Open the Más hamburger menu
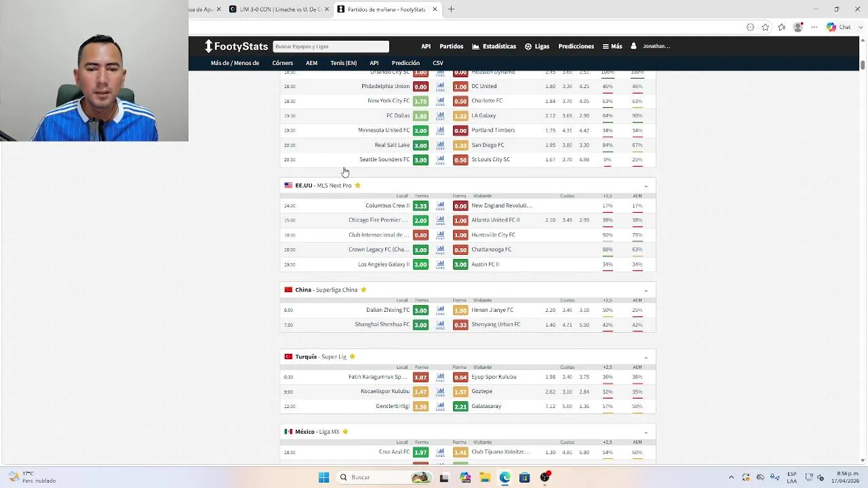This screenshot has width=868, height=488. click(612, 46)
